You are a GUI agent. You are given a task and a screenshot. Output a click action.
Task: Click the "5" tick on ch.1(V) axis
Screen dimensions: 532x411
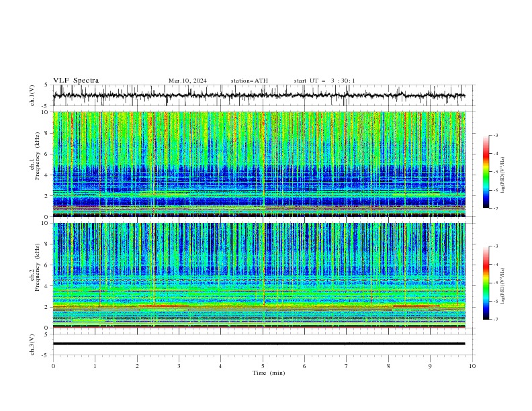46,85
